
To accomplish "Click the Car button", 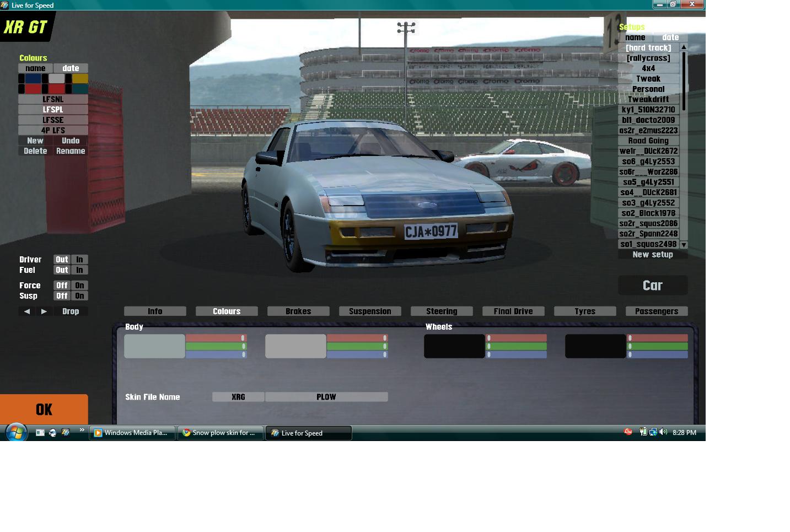I will point(653,286).
